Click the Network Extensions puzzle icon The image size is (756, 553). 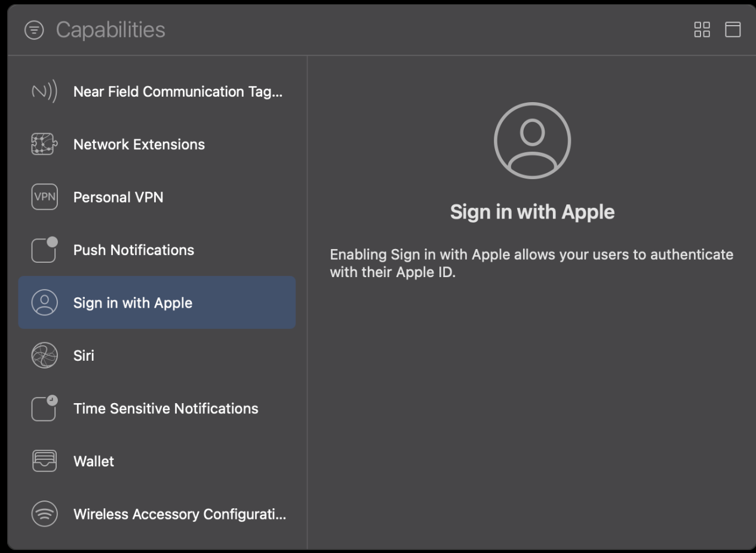point(44,145)
